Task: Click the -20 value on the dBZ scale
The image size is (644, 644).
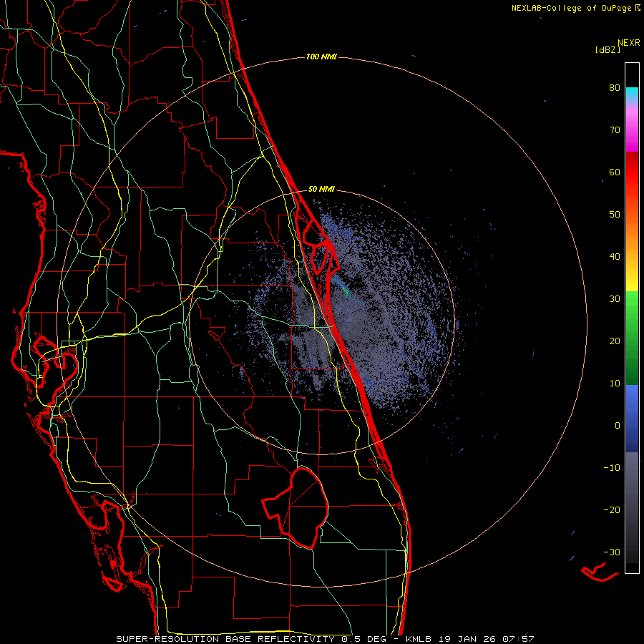Action: pyautogui.click(x=612, y=509)
